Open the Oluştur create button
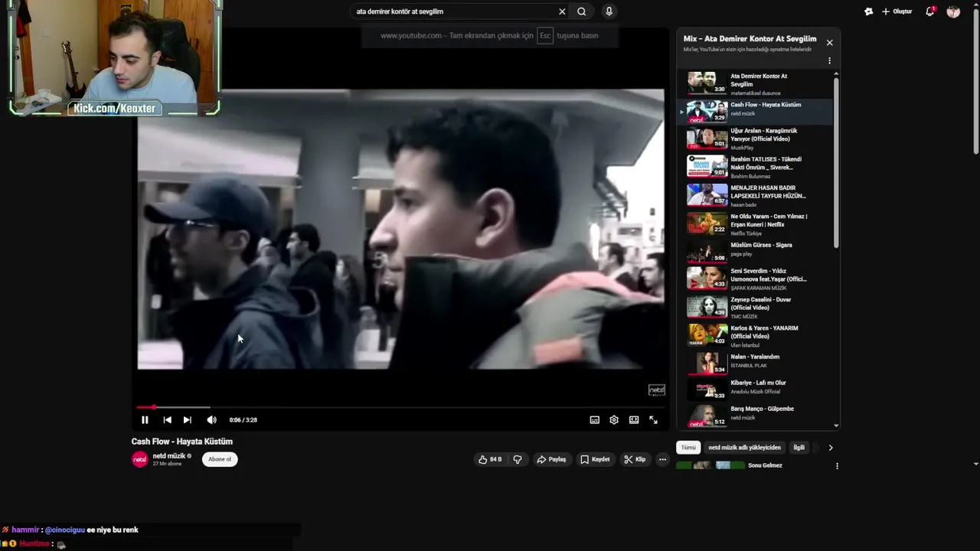The image size is (980, 551). click(x=897, y=11)
